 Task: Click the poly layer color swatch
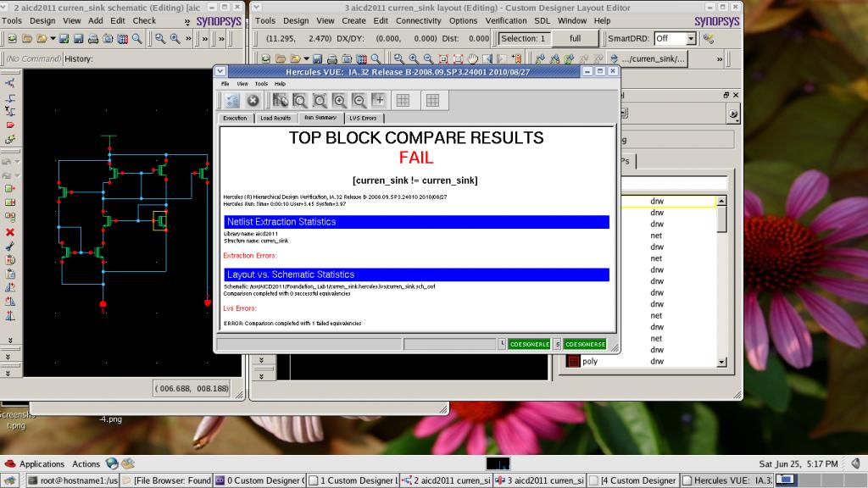point(574,361)
